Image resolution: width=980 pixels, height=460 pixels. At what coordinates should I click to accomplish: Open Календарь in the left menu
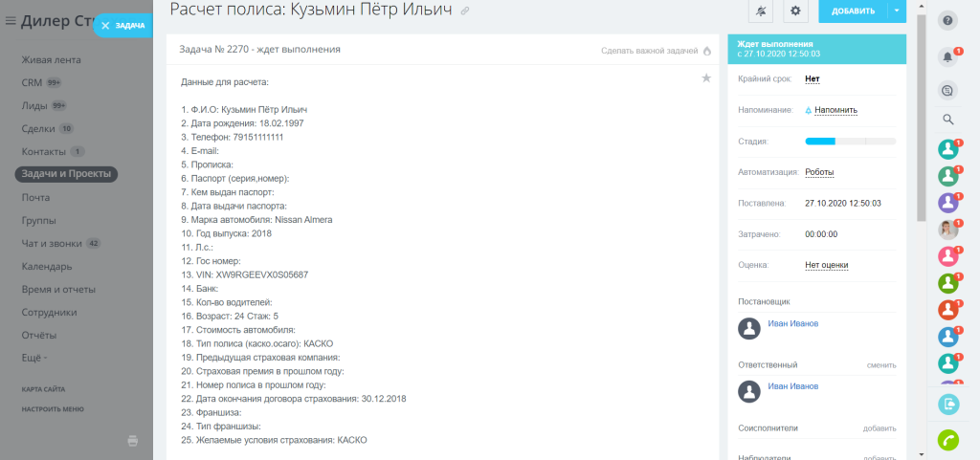pos(47,267)
